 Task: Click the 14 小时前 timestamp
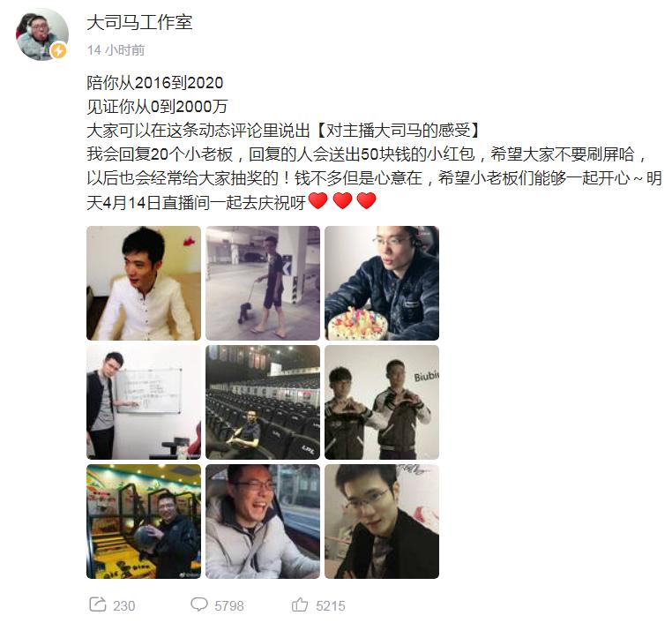[116, 50]
